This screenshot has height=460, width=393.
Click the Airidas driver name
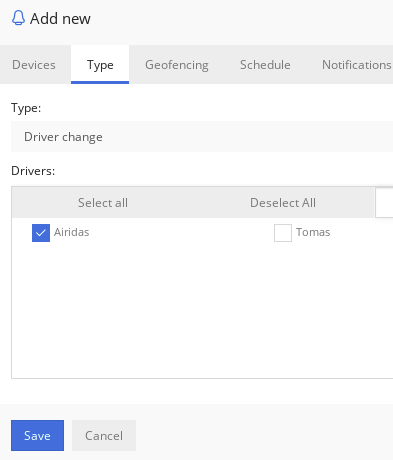click(72, 232)
